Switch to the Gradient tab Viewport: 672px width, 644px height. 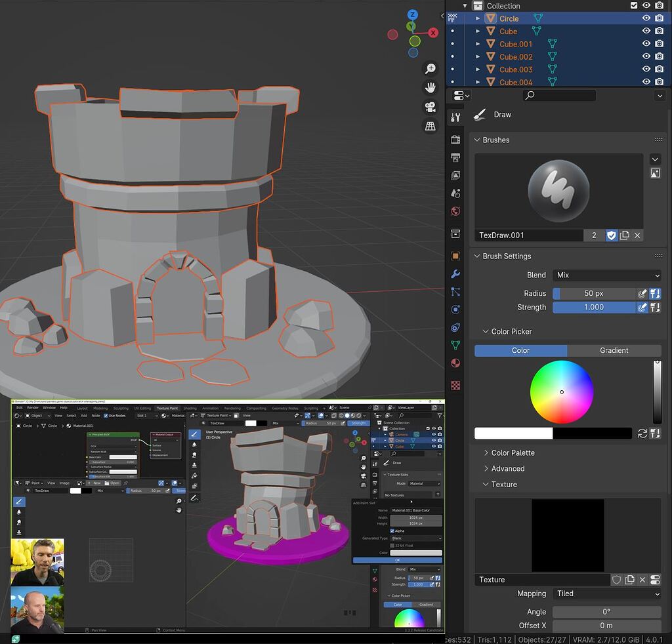coord(614,350)
